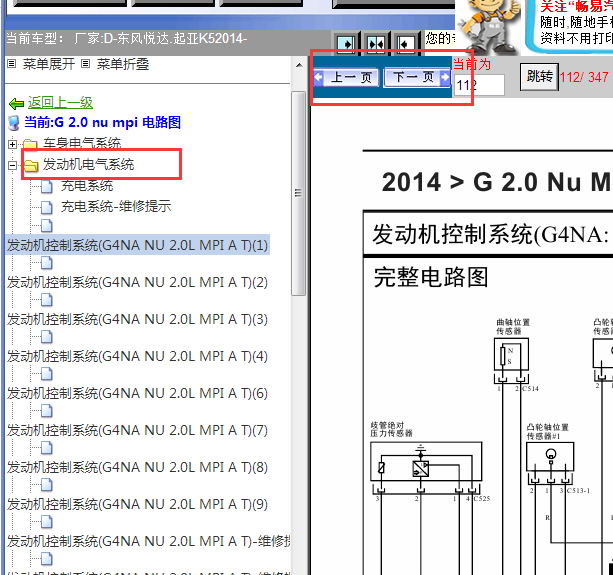Click the 曲轴位置传感器 component in diagram
Image resolution: width=613 pixels, height=575 pixels.
512,355
